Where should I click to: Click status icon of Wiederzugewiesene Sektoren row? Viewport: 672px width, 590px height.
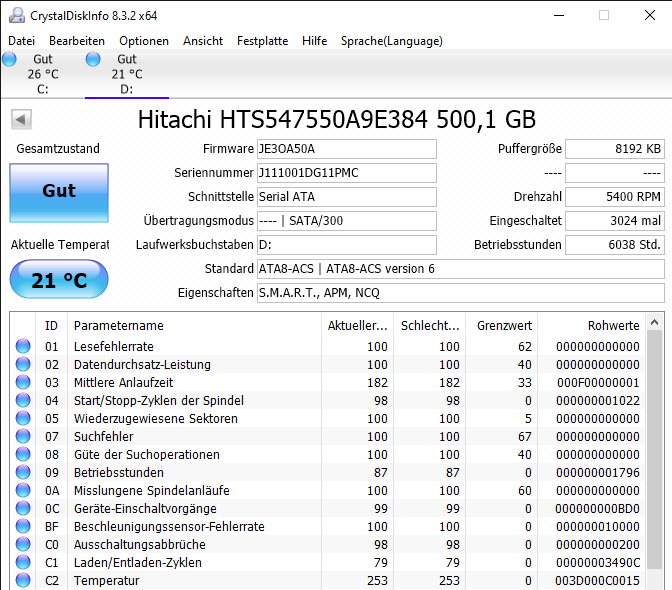[23, 418]
